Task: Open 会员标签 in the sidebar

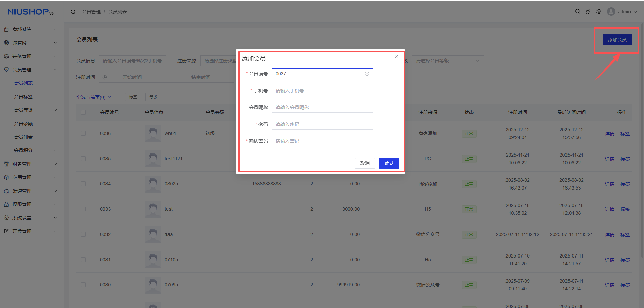Action: coord(23,97)
